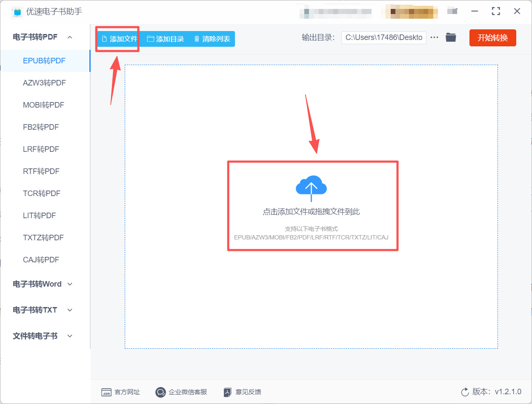Select MOBI转PDF in sidebar
This screenshot has width=532, height=404.
43,105
